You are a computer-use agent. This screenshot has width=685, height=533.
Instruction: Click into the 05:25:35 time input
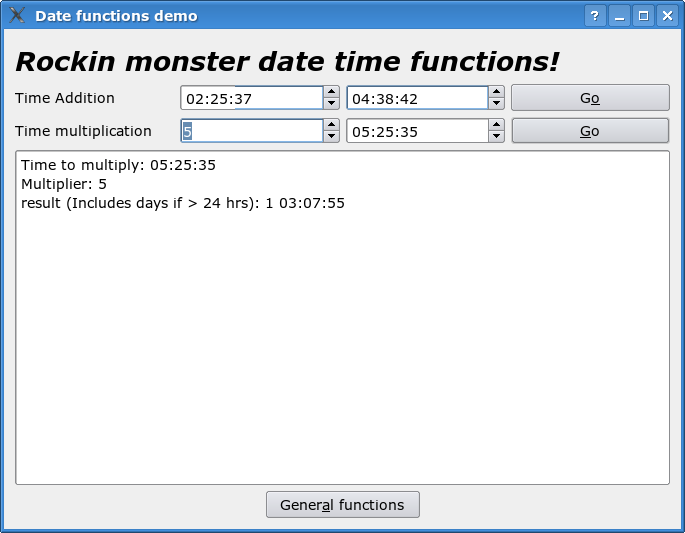tap(417, 131)
